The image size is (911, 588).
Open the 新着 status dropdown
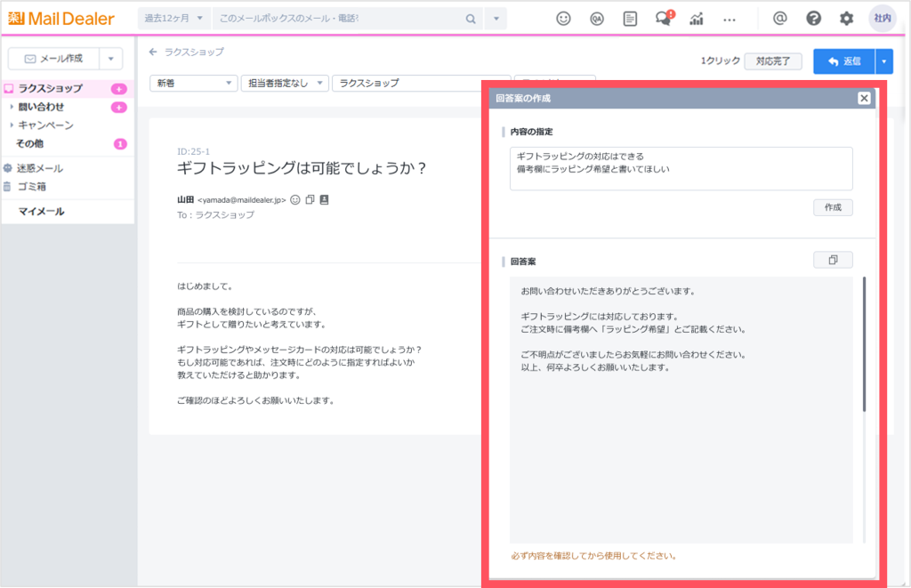point(192,83)
